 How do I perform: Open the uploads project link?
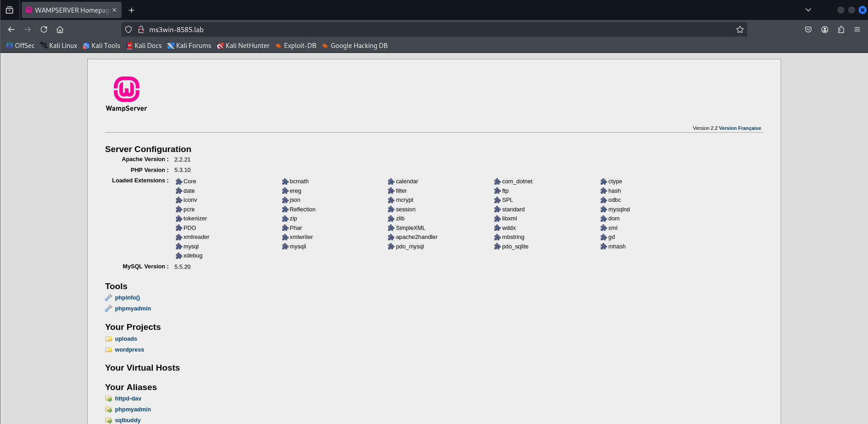pos(126,339)
